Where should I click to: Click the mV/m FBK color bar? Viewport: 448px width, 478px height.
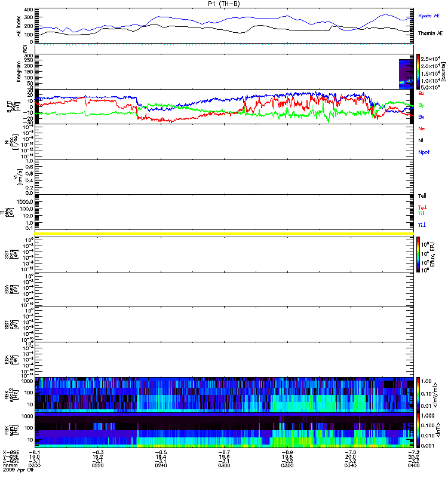418,394
